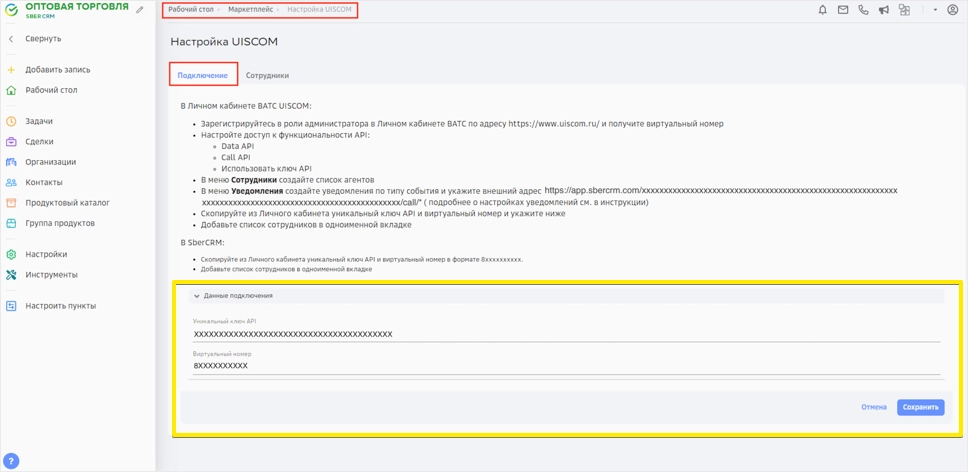
Task: Click the pencil edit icon beside company name
Action: click(x=140, y=10)
